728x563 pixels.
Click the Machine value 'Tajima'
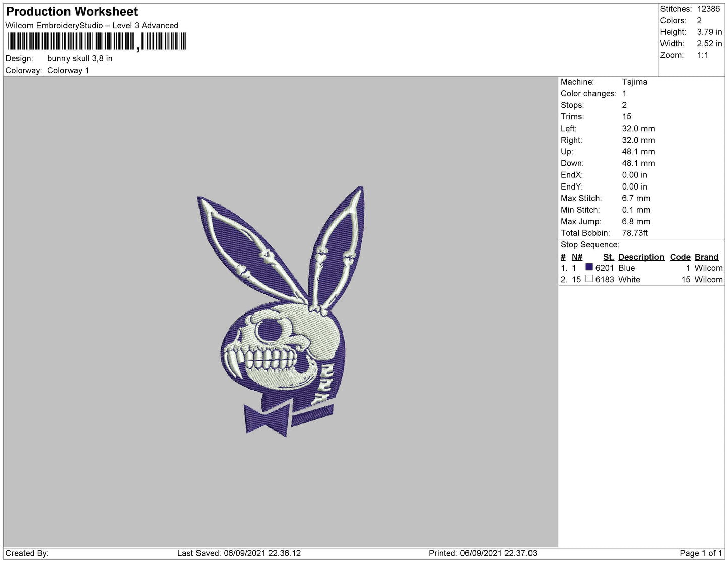[x=635, y=82]
